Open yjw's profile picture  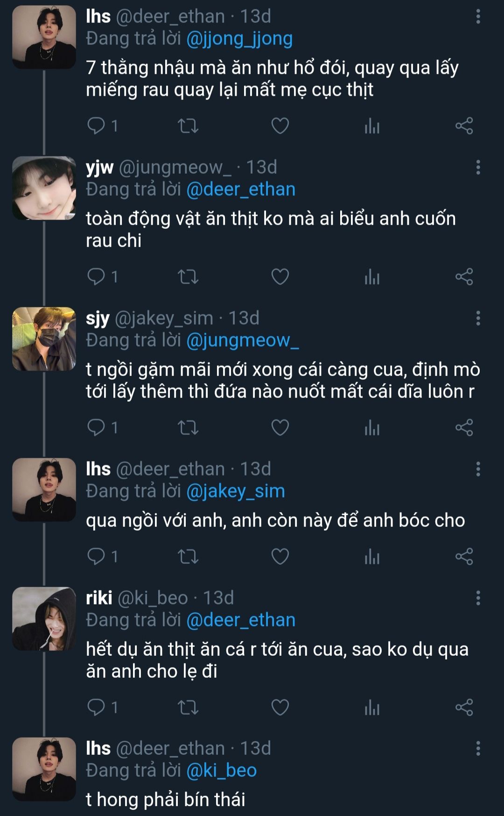44,188
